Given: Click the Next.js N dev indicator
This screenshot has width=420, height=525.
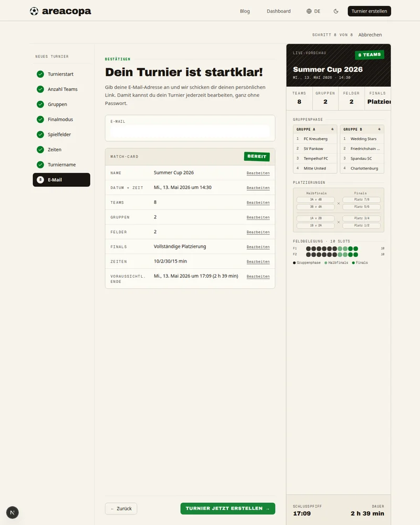Looking at the screenshot, I should [13, 512].
